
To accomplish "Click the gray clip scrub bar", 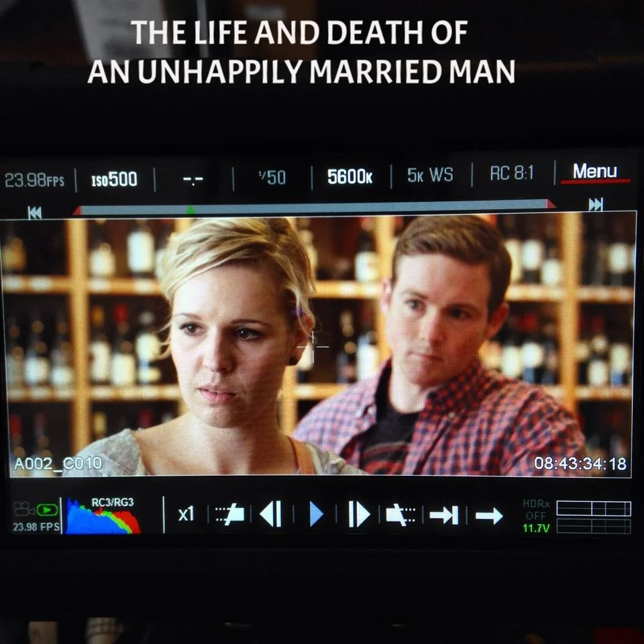I will coord(314,207).
